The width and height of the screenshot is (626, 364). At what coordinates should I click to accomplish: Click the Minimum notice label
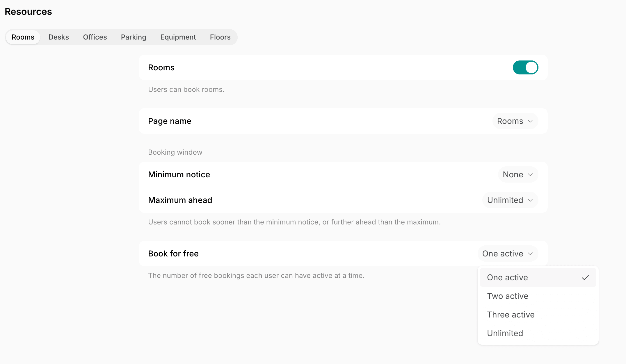(x=179, y=174)
